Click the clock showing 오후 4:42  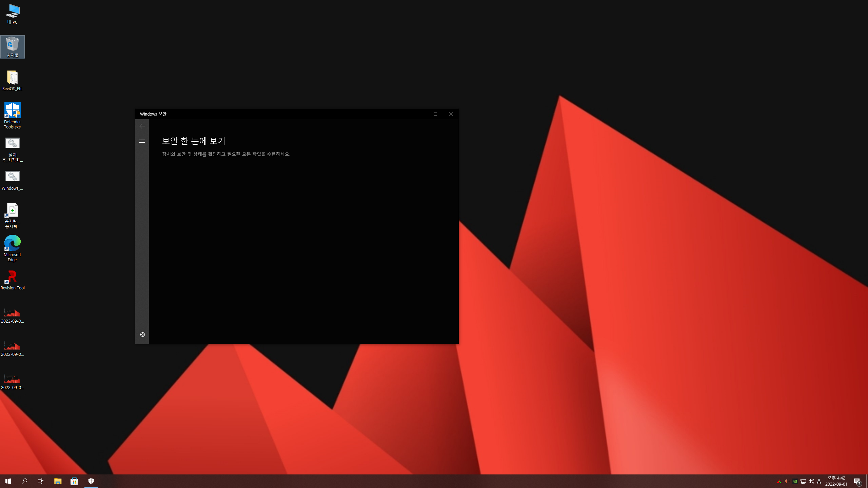click(836, 481)
